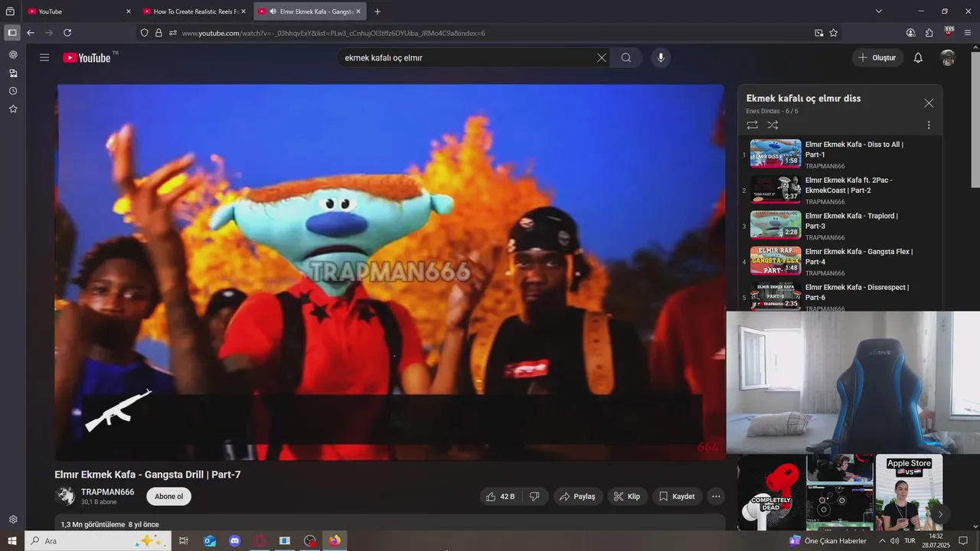Go to YouTube home via the logo
The height and width of the screenshot is (551, 980).
[x=87, y=57]
